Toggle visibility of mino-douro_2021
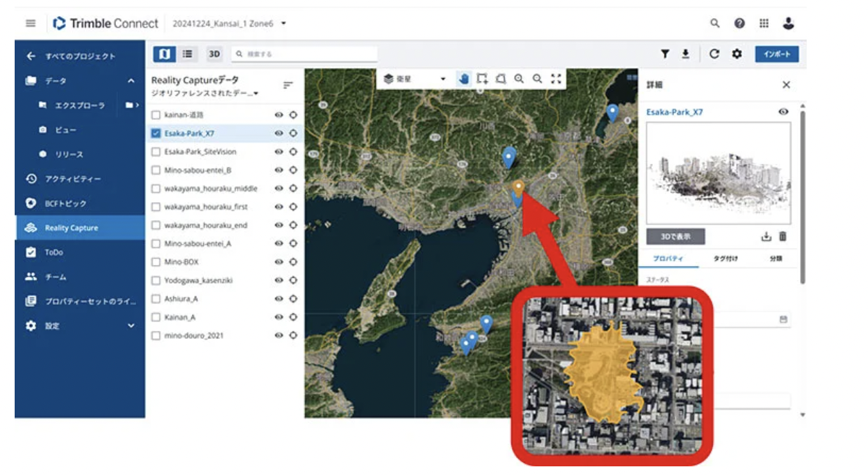This screenshot has width=868, height=475. (x=279, y=336)
